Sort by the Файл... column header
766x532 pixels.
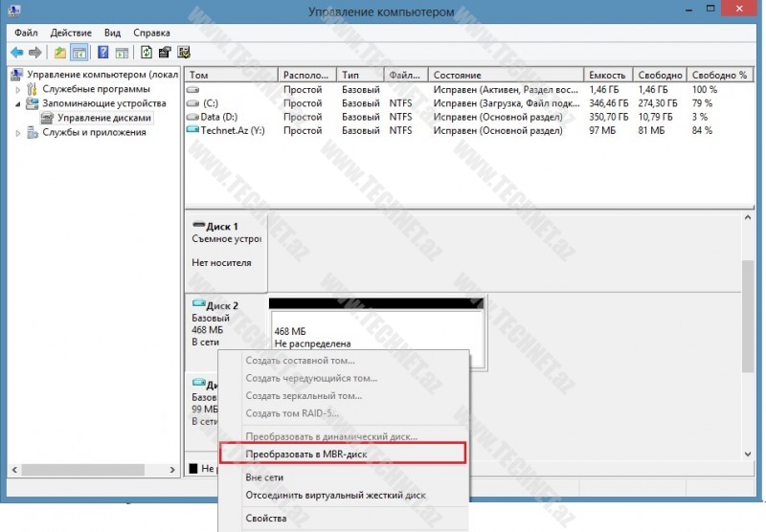(405, 75)
